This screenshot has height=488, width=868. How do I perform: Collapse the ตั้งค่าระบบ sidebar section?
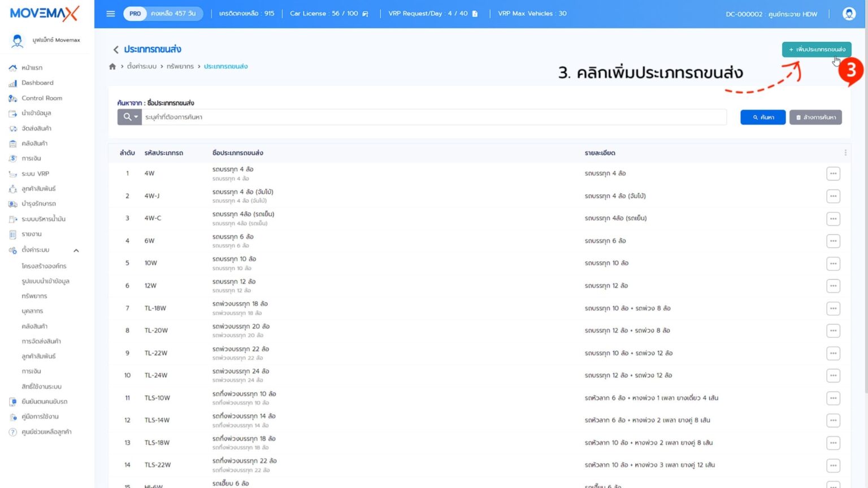pos(76,250)
